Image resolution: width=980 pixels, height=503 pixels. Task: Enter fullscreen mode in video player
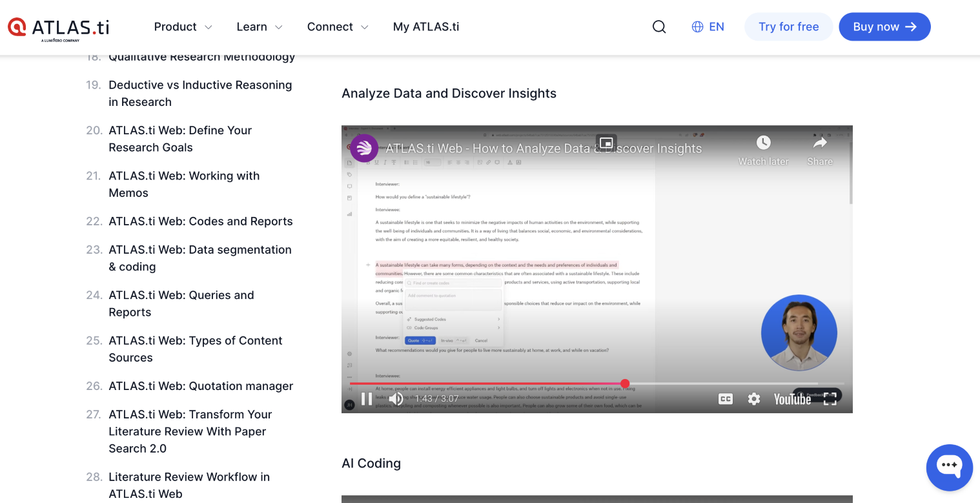[x=830, y=399]
